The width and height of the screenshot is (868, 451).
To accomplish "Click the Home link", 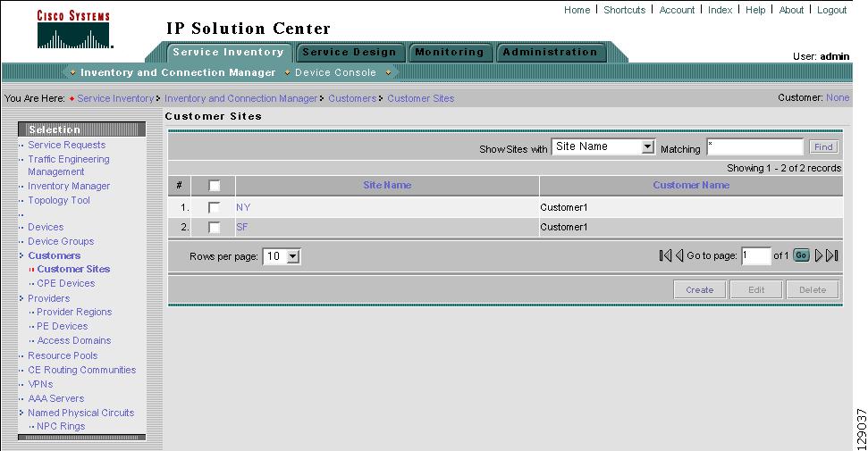I will coord(577,10).
